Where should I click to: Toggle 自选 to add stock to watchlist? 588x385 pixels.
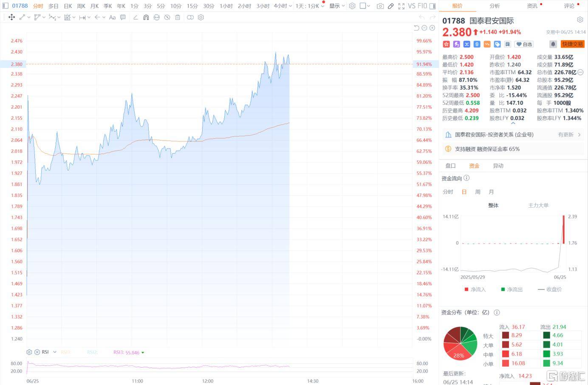(x=524, y=44)
